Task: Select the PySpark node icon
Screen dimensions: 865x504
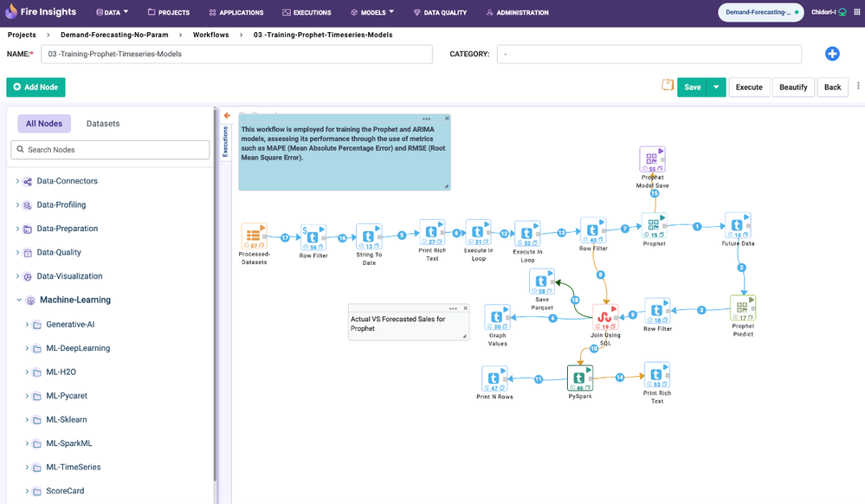Action: tap(579, 378)
